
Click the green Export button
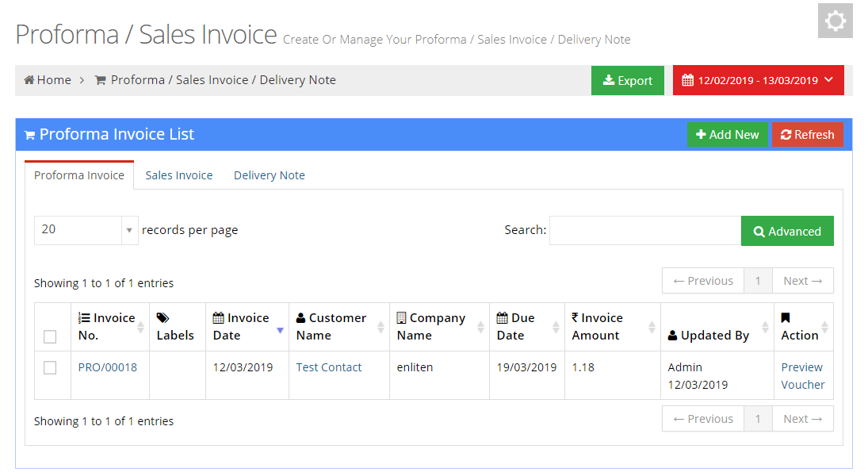click(628, 80)
